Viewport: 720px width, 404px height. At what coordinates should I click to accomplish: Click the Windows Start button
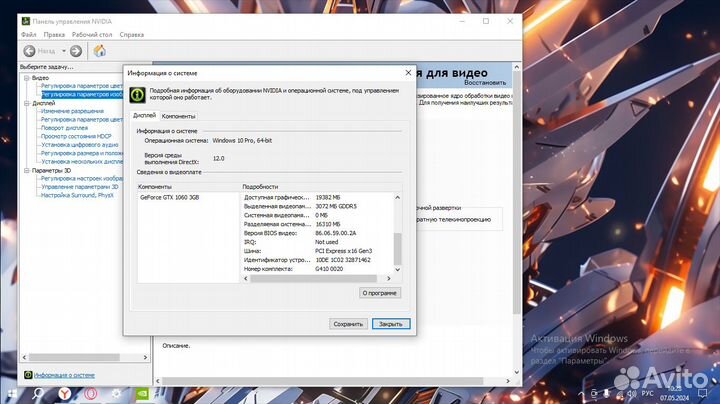11,394
